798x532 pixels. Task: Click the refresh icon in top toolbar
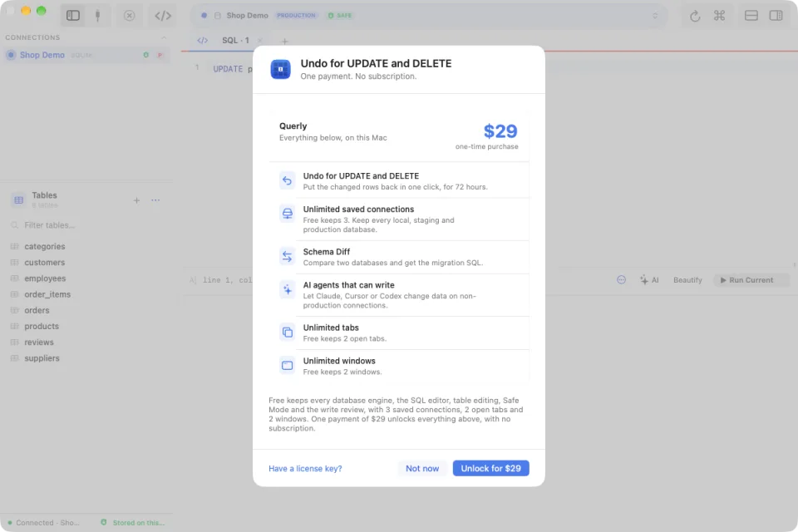pos(695,16)
